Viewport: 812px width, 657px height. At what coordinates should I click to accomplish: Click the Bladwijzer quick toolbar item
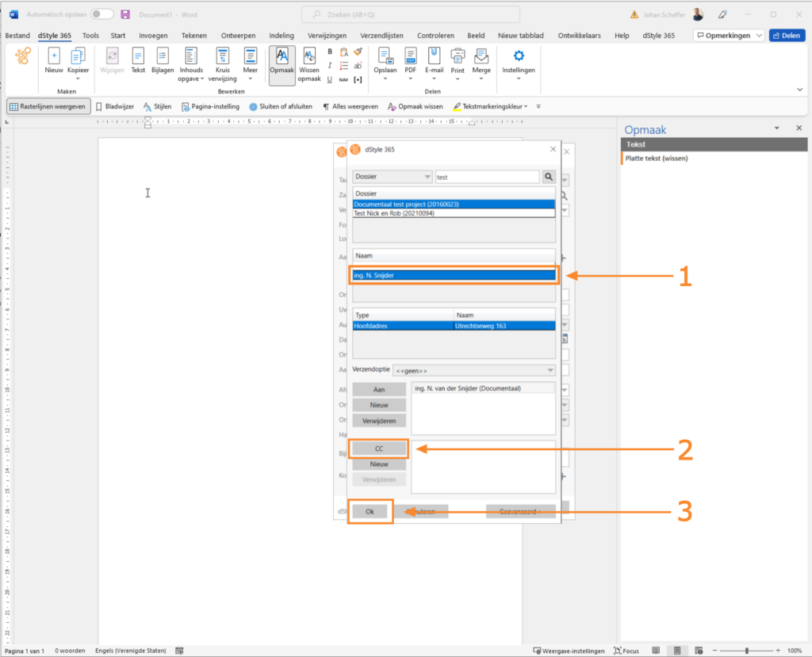[x=115, y=107]
